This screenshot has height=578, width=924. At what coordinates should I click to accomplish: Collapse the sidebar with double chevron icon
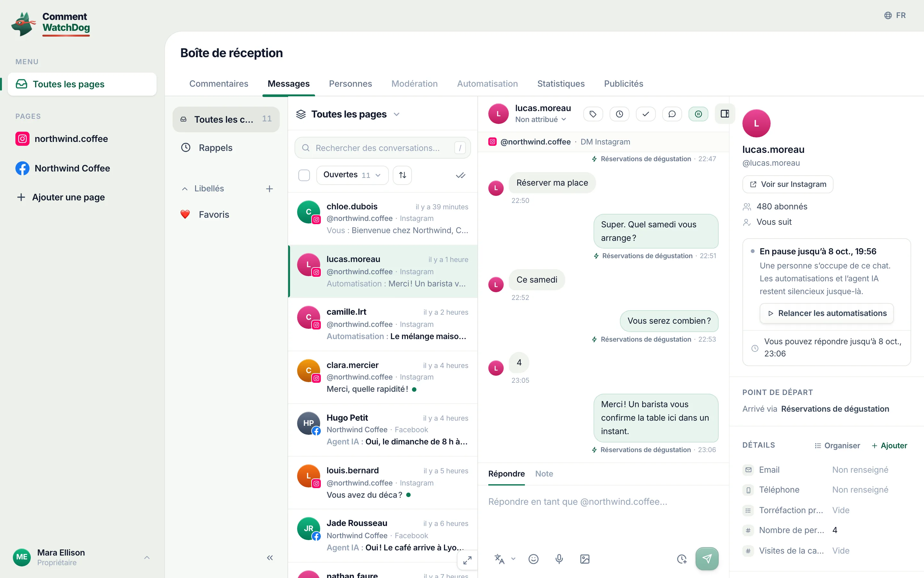270,558
